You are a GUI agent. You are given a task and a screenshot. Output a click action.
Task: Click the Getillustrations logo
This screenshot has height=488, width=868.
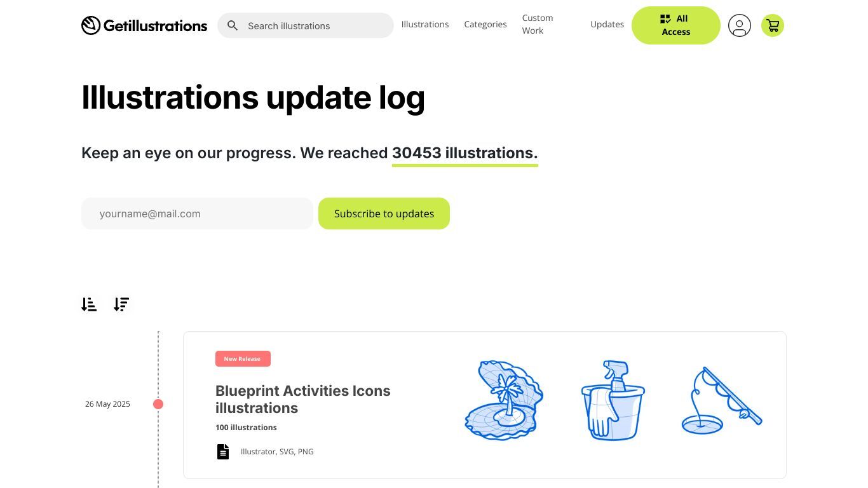point(144,25)
